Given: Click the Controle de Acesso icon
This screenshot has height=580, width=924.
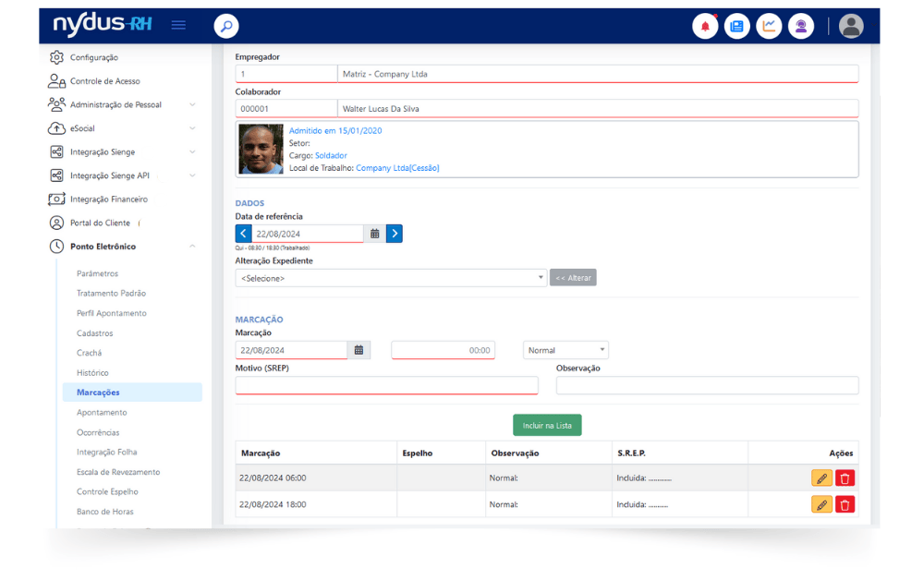Looking at the screenshot, I should (x=56, y=80).
